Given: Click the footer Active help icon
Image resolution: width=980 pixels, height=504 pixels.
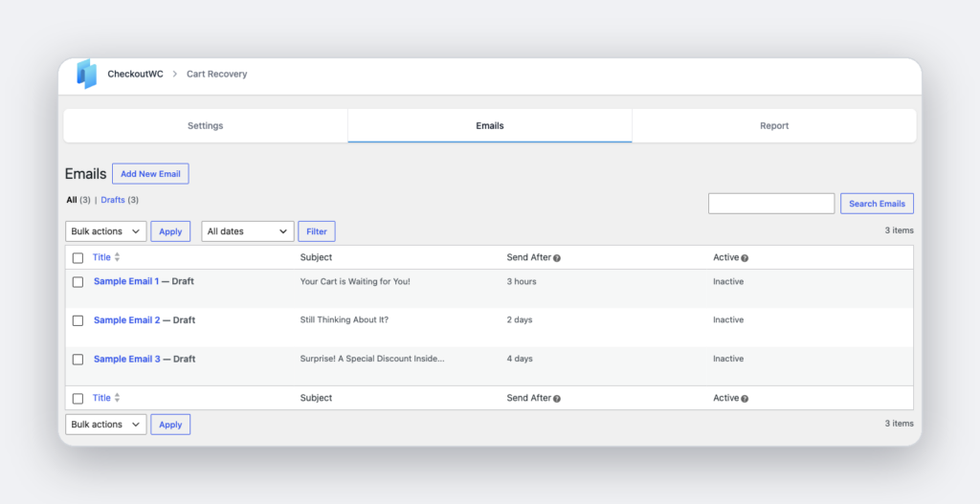Looking at the screenshot, I should 745,399.
